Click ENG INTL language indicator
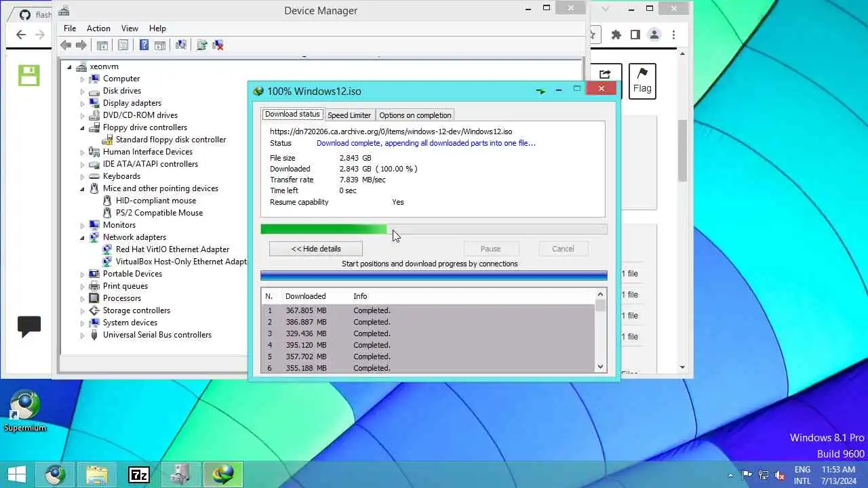The image size is (868, 488). pos(802,475)
